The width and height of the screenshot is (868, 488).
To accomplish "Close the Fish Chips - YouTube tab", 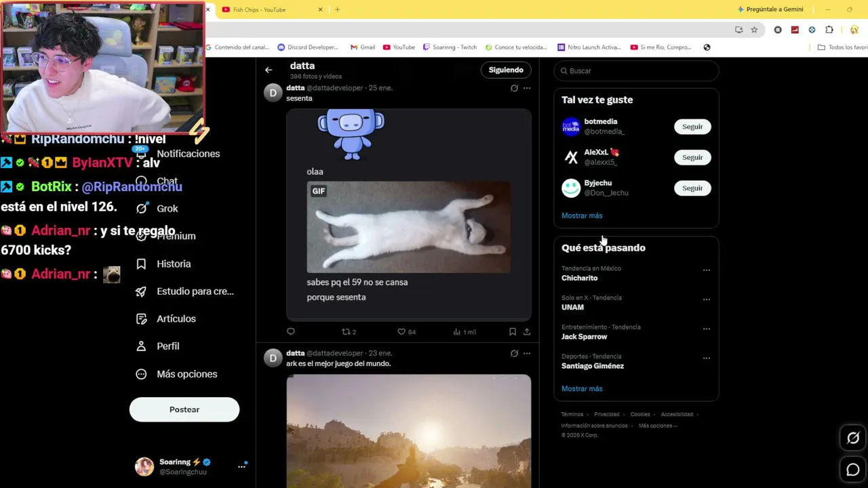I will [320, 9].
